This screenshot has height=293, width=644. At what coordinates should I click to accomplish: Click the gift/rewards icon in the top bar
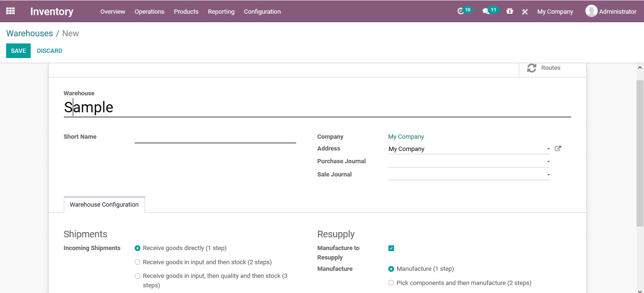click(x=509, y=11)
